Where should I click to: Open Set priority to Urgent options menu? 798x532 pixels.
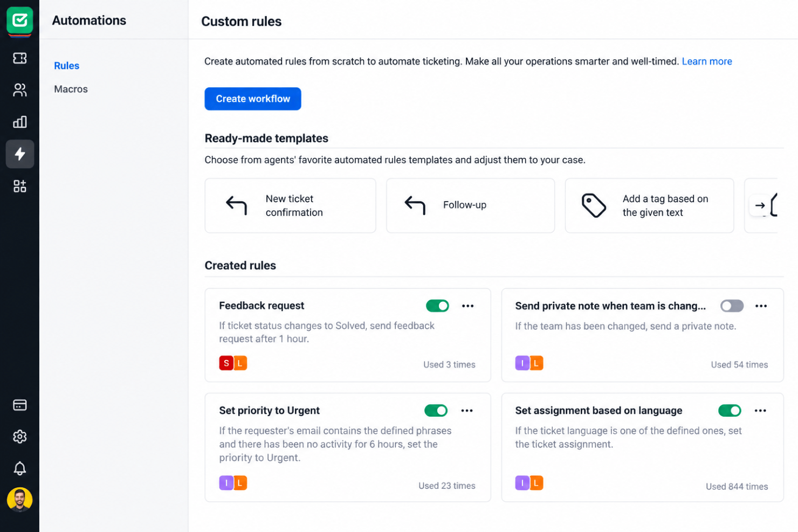[466, 411]
